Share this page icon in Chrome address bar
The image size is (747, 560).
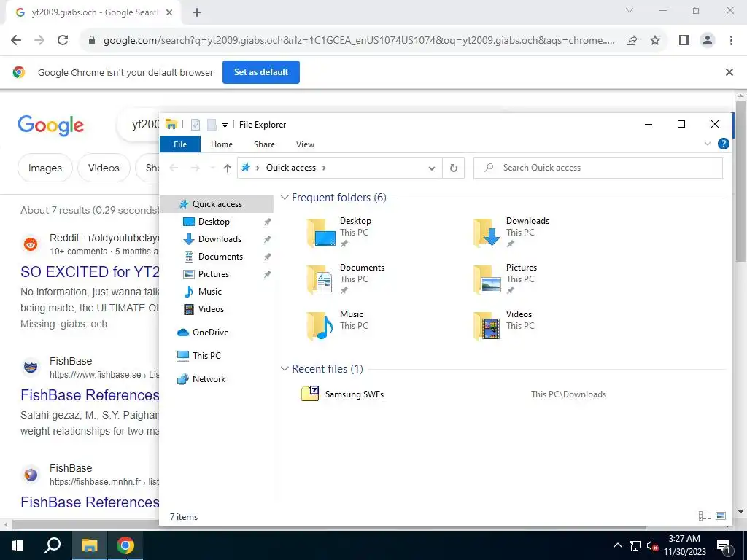(632, 41)
